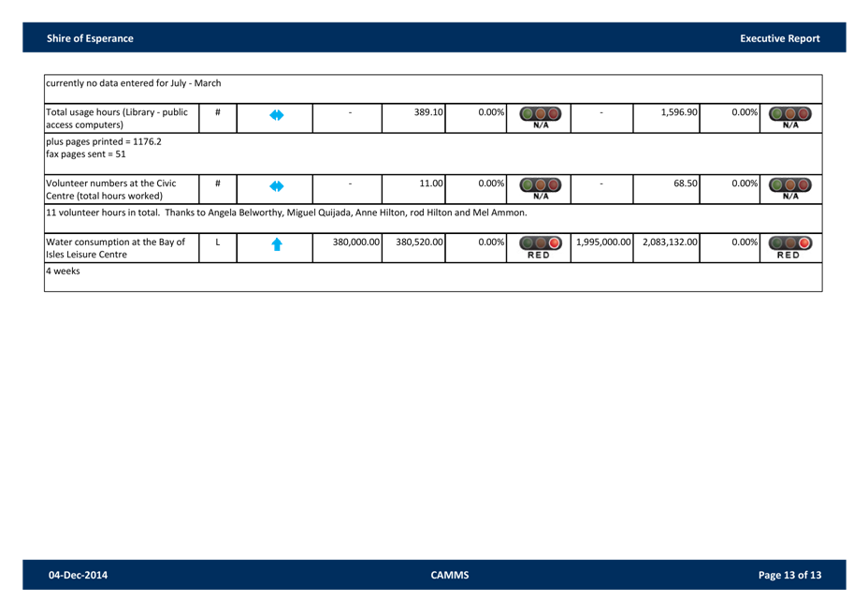
Task: Click the Shire of Esperance header title
Action: click(90, 38)
